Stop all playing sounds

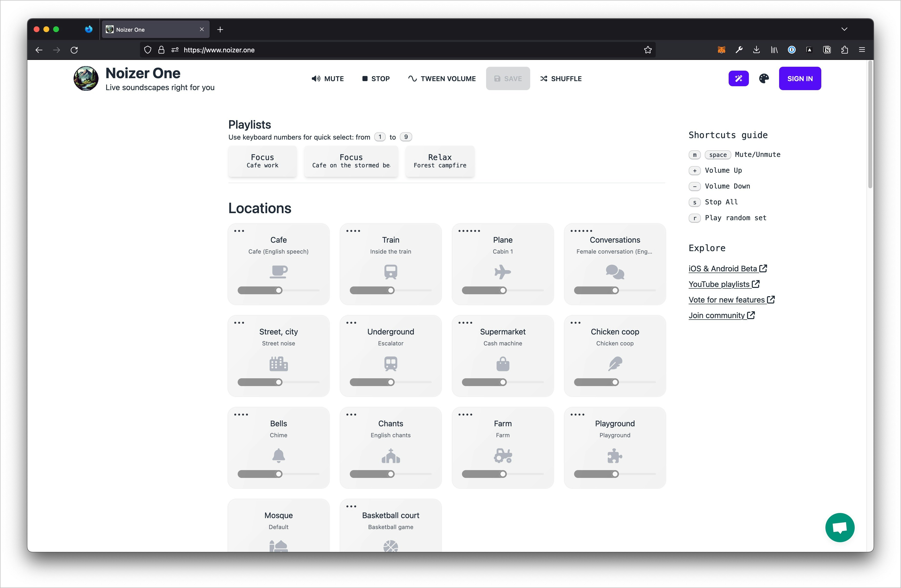(376, 78)
